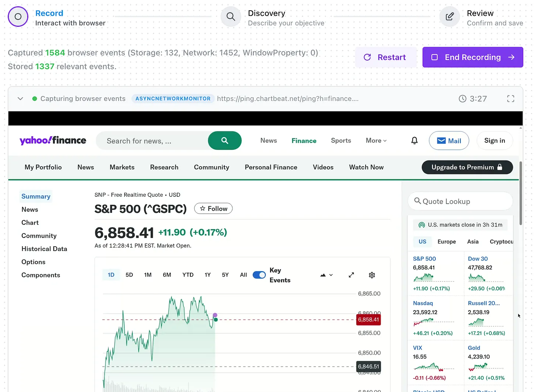Click the S&P 500 price chart sparkline
Viewport: 535px width, 392px height.
click(x=424, y=278)
